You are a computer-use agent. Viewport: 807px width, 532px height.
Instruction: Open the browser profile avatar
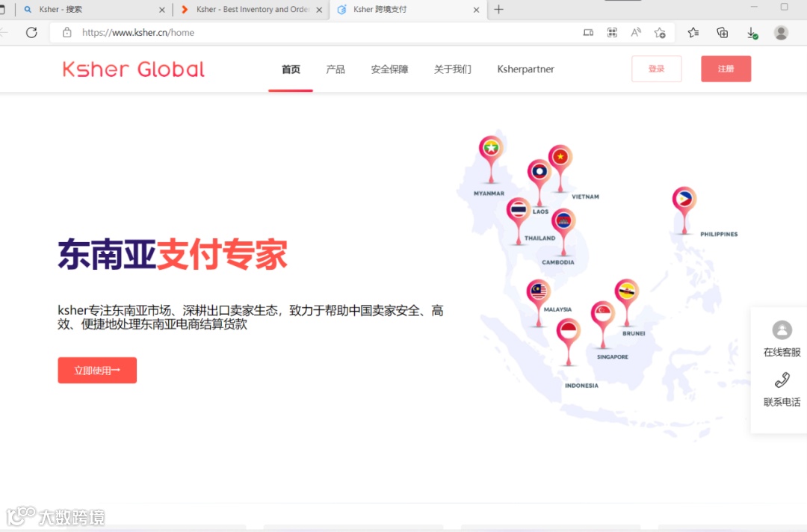click(781, 32)
